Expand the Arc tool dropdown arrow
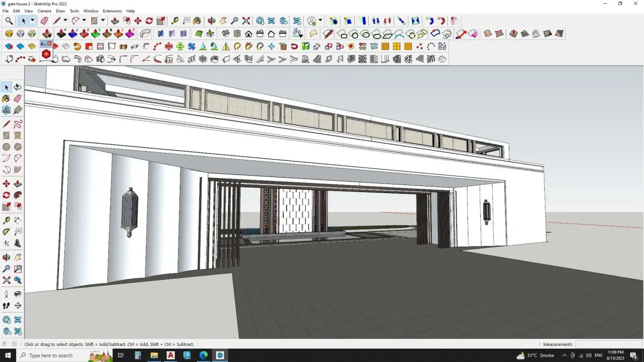644x362 pixels. (84, 21)
